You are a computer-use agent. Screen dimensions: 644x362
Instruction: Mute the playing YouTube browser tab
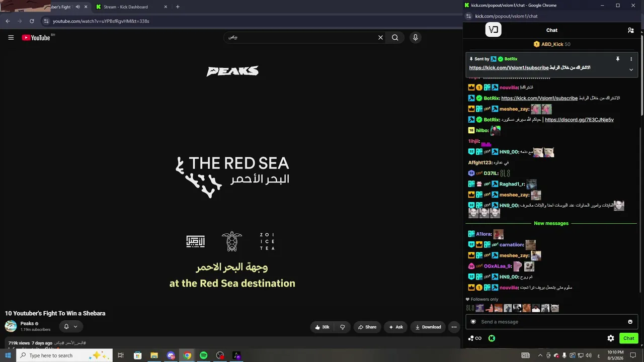tap(78, 7)
